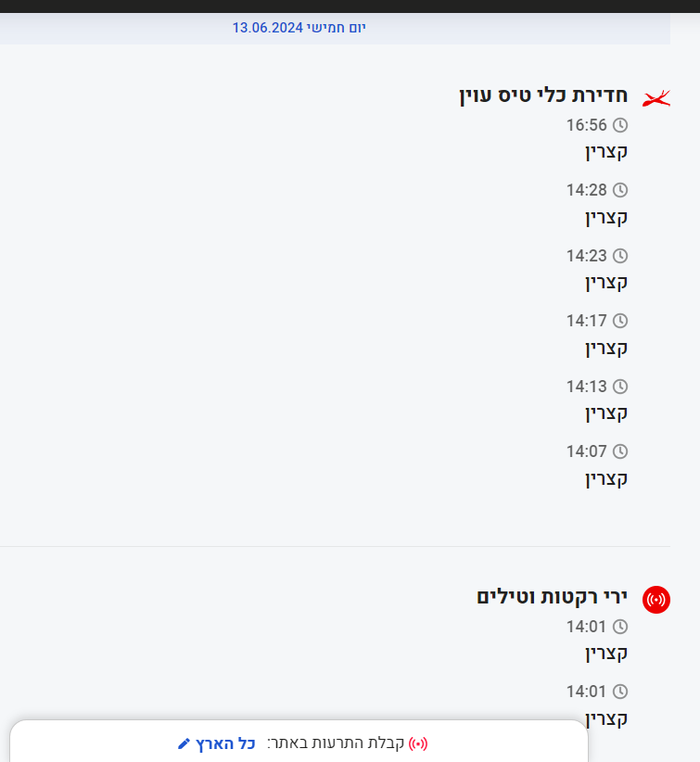Click the 14:28 alert timestamp
The width and height of the screenshot is (700, 762).
(586, 190)
